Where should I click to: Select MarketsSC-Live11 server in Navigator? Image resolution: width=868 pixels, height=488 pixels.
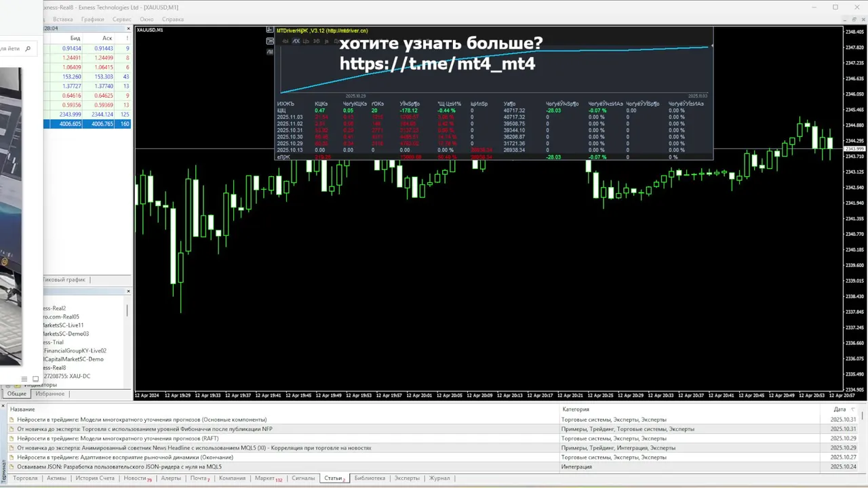coord(63,325)
